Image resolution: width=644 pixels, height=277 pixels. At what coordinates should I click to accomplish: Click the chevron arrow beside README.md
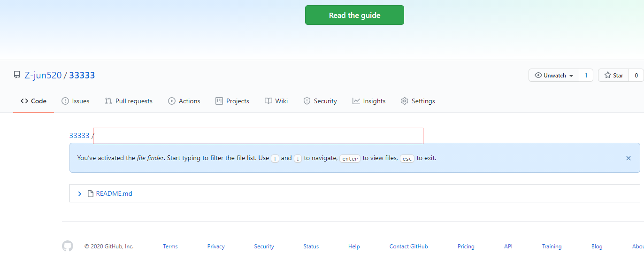click(79, 193)
